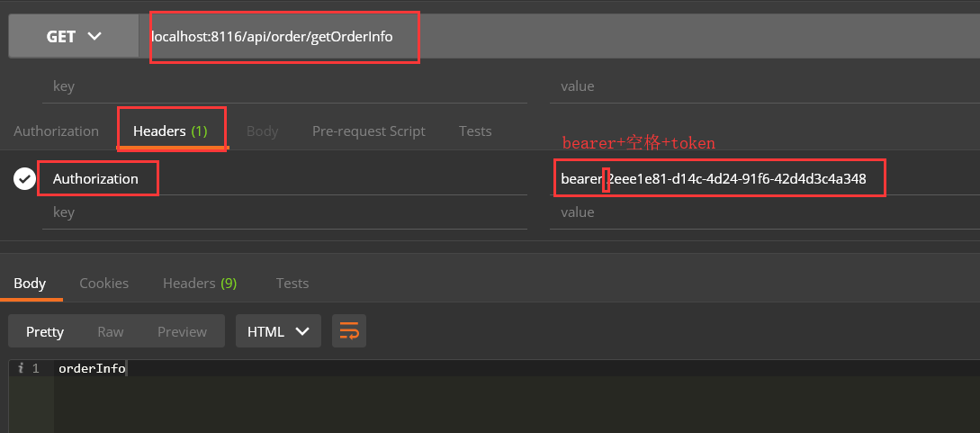The height and width of the screenshot is (433, 980).
Task: Switch to the request Authorization tab
Action: pos(57,131)
